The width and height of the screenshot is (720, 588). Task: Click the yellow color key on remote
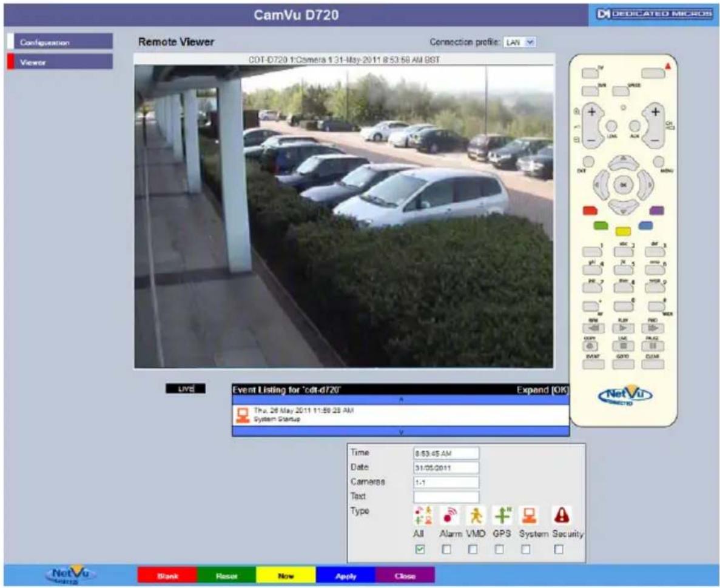click(623, 230)
